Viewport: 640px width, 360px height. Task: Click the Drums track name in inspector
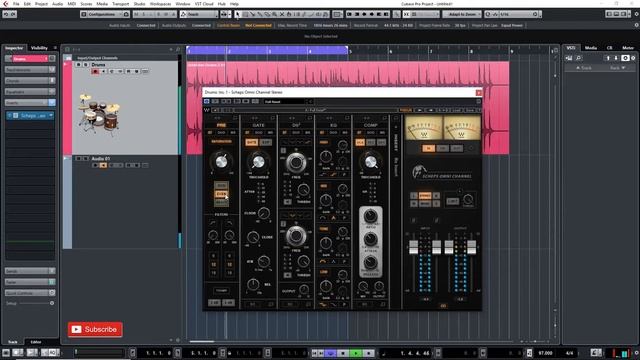click(29, 59)
